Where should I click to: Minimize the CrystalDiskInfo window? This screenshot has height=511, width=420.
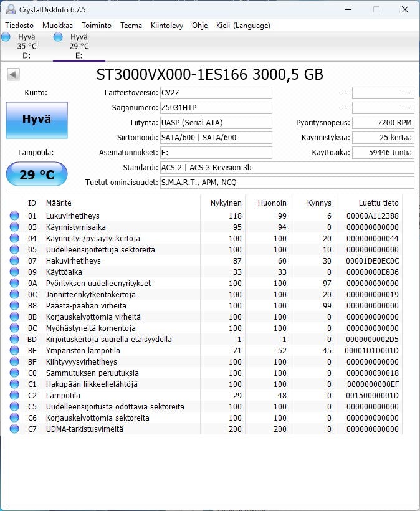tap(348, 10)
